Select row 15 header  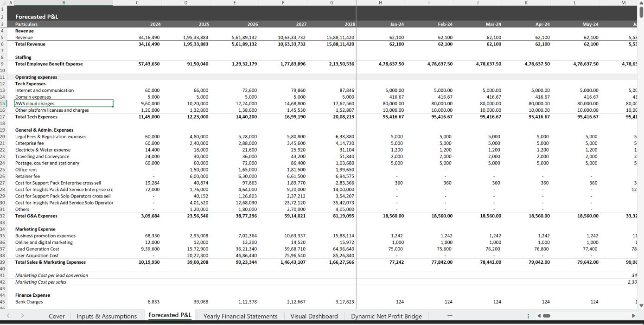(x=3, y=103)
